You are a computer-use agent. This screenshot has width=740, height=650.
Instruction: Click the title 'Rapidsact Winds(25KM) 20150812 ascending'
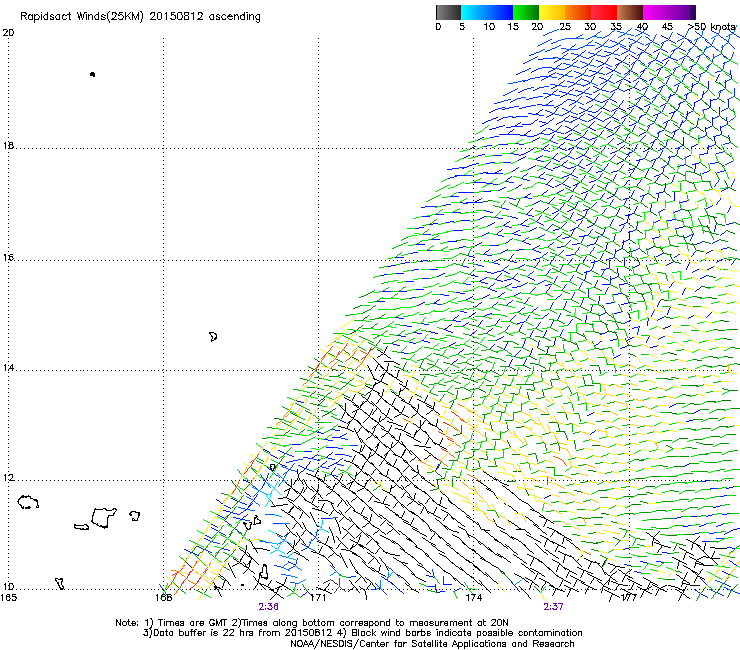(x=140, y=17)
